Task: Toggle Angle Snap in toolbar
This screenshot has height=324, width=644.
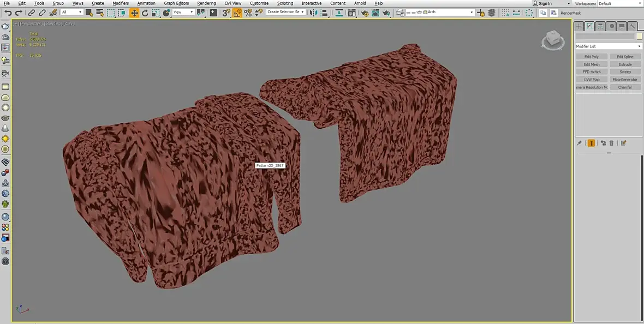Action: [237, 13]
